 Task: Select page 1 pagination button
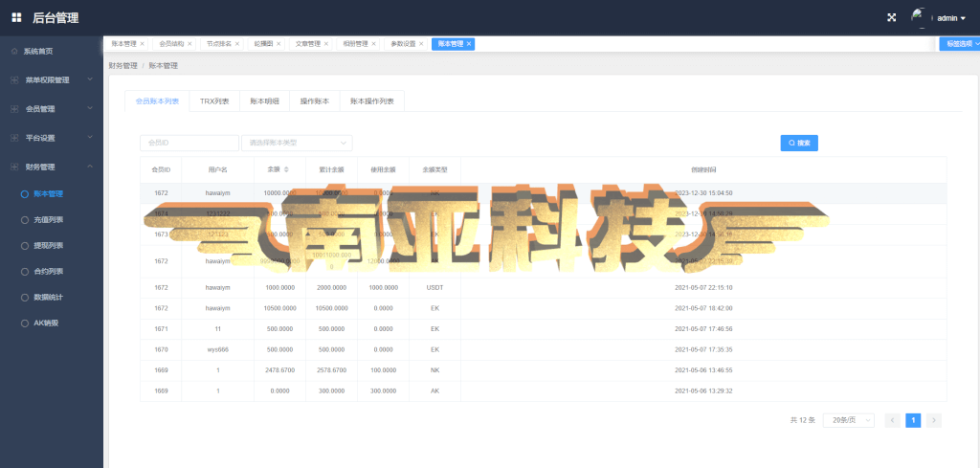click(913, 420)
